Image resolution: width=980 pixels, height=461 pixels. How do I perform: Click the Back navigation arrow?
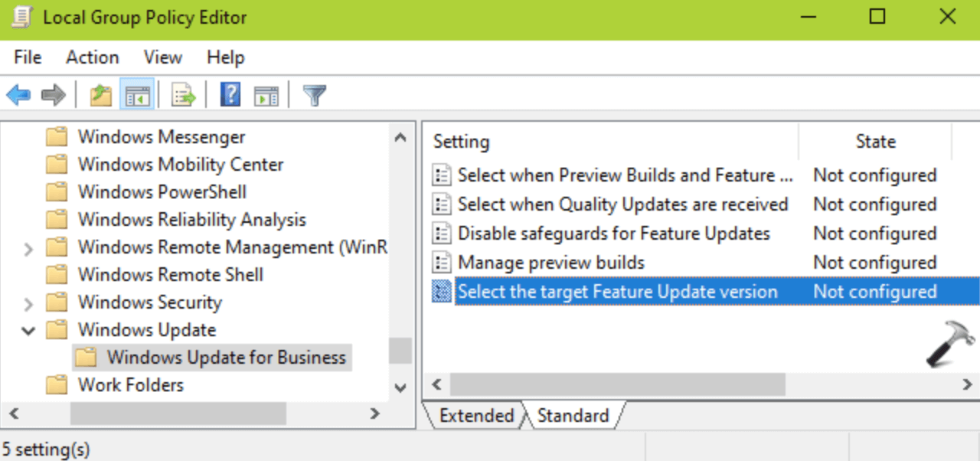17,96
